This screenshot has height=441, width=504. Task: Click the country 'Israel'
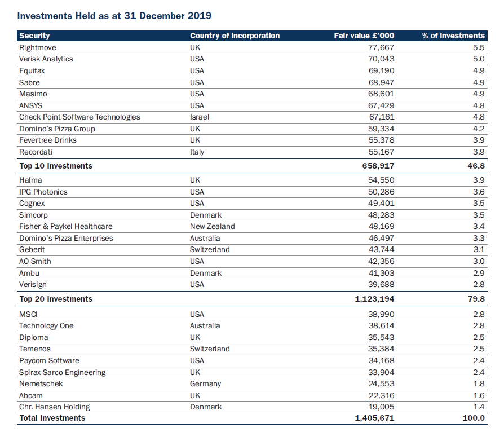199,117
